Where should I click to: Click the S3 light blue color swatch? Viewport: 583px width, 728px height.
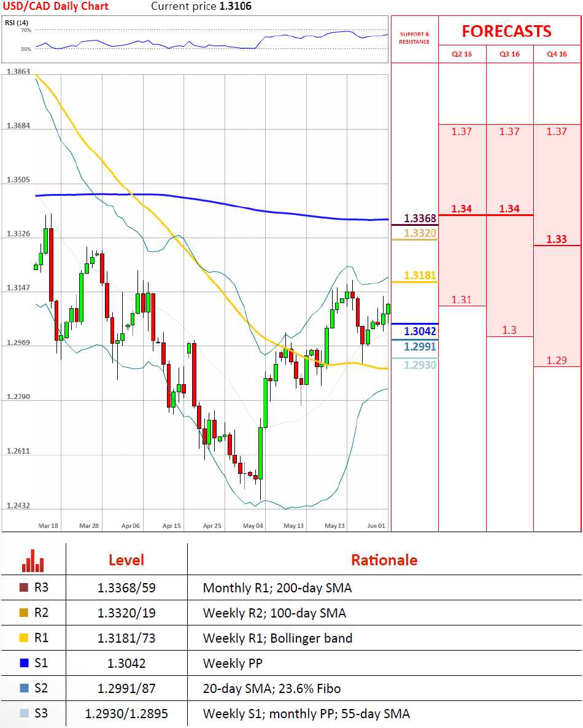(24, 713)
